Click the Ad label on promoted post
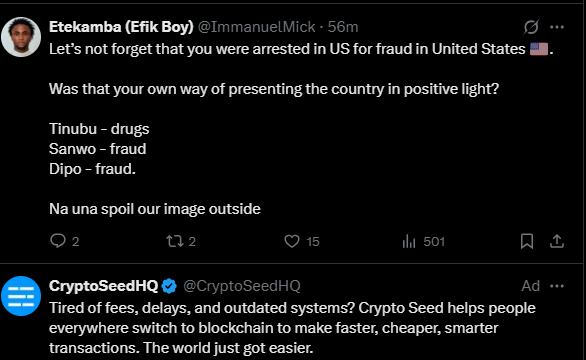This screenshot has height=360, width=586. [x=531, y=286]
